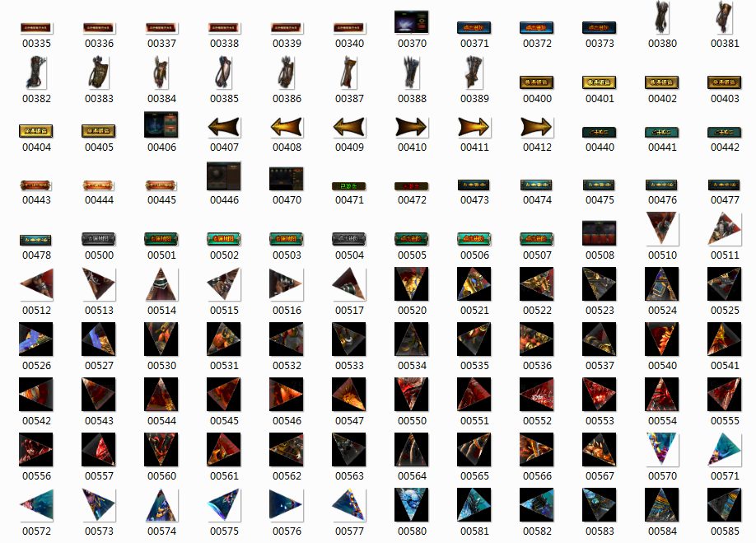Click the triangle artwork thumbnail 00510
This screenshot has height=543, width=756.
pyautogui.click(x=662, y=228)
